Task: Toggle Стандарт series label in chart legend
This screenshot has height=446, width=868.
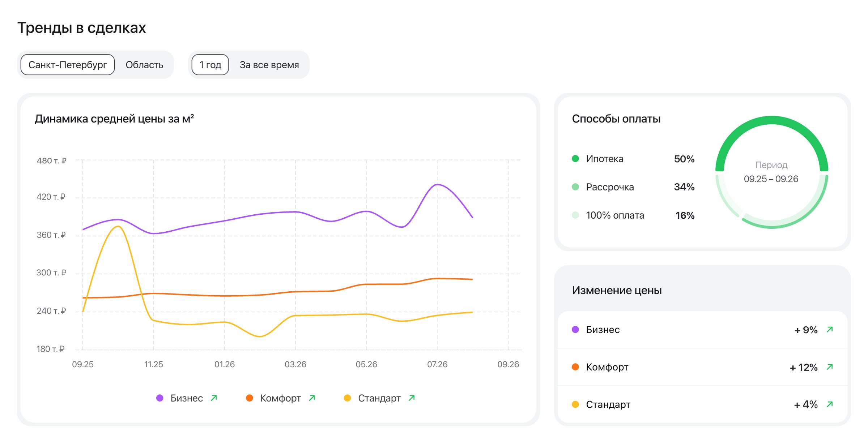Action: pos(379,398)
